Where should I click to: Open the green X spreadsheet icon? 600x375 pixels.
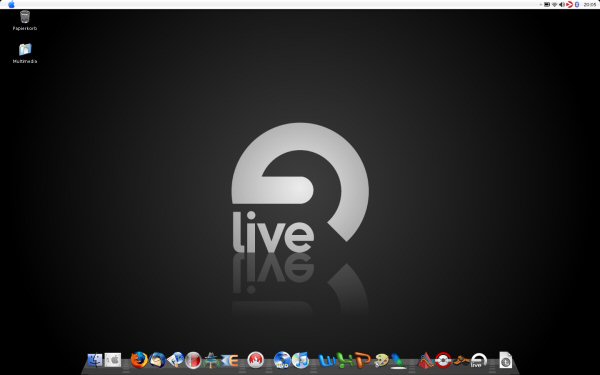[x=345, y=360]
